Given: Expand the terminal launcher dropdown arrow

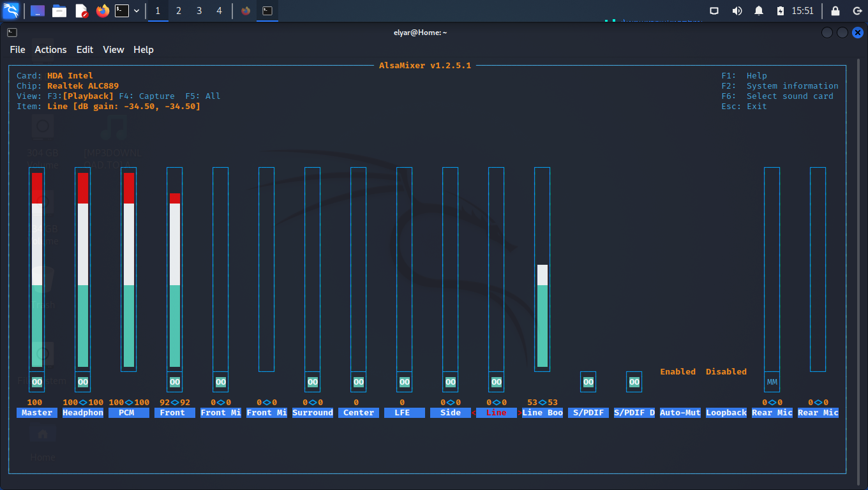Looking at the screenshot, I should (x=137, y=11).
